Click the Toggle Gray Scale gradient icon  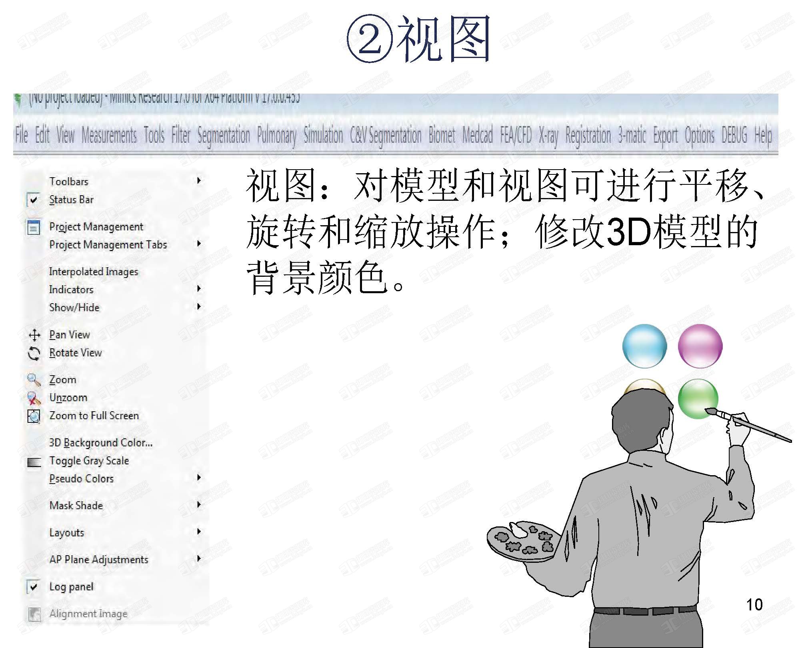[x=34, y=462]
